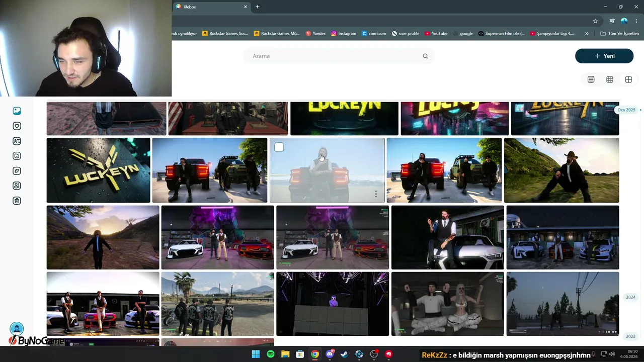Close the lifebox tab
This screenshot has width=644, height=362.
point(246,7)
